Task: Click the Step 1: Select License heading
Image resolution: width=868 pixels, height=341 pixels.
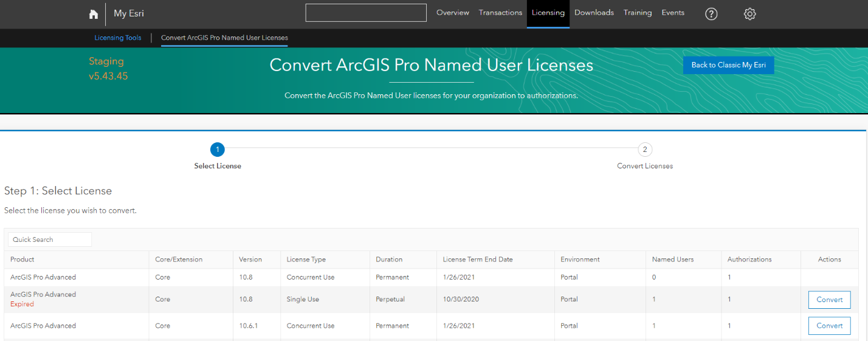Action: (58, 191)
